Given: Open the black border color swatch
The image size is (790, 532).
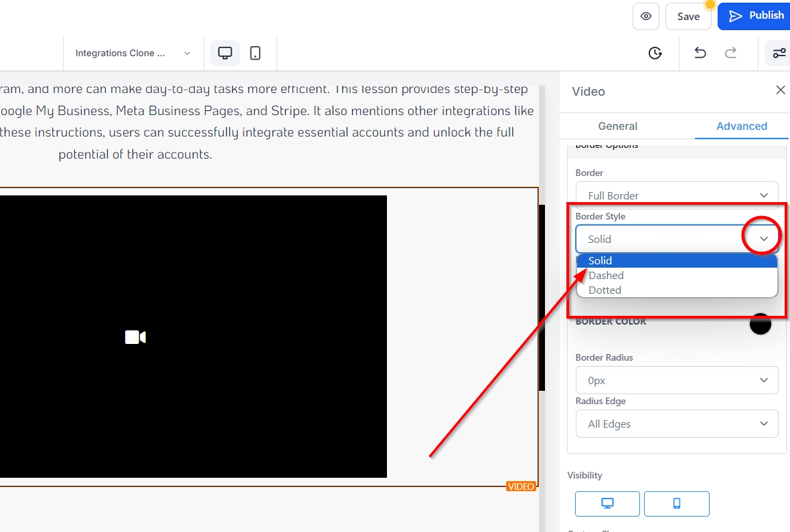Looking at the screenshot, I should pyautogui.click(x=760, y=323).
